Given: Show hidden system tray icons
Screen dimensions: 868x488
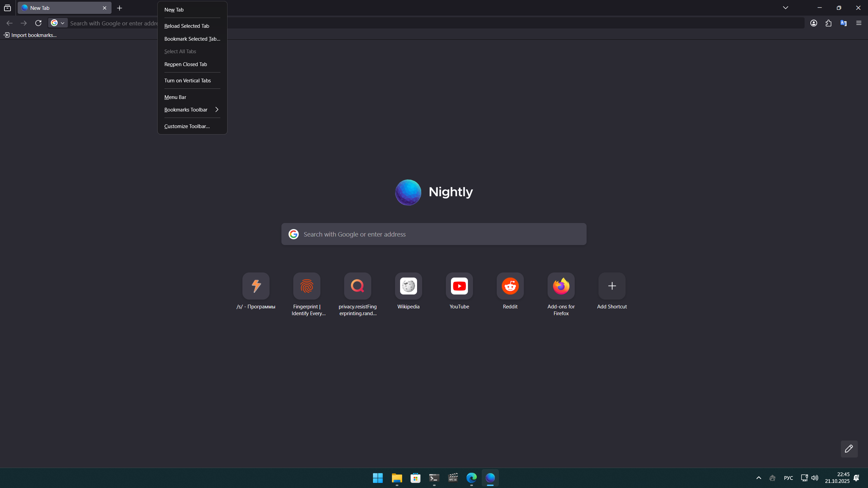Looking at the screenshot, I should [x=759, y=478].
